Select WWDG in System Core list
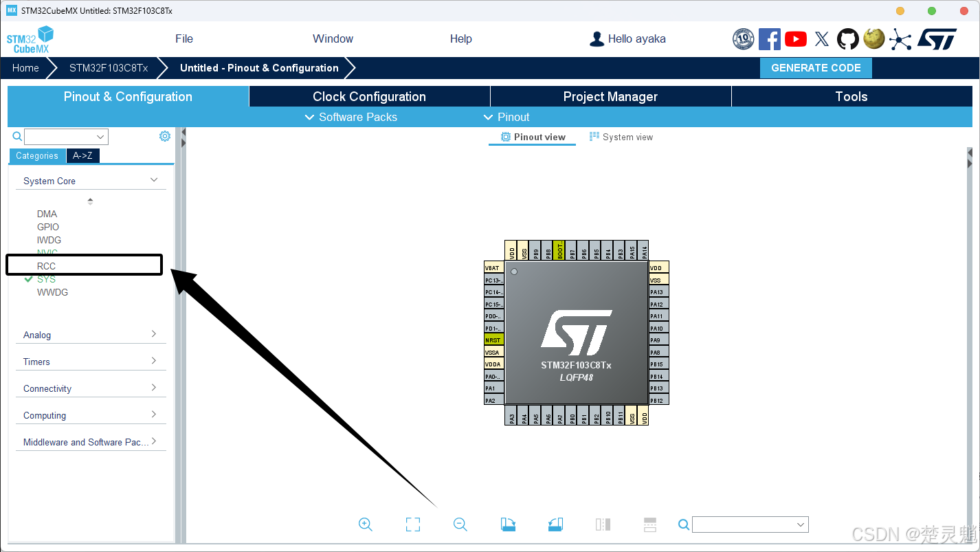This screenshot has height=552, width=980. click(x=53, y=292)
